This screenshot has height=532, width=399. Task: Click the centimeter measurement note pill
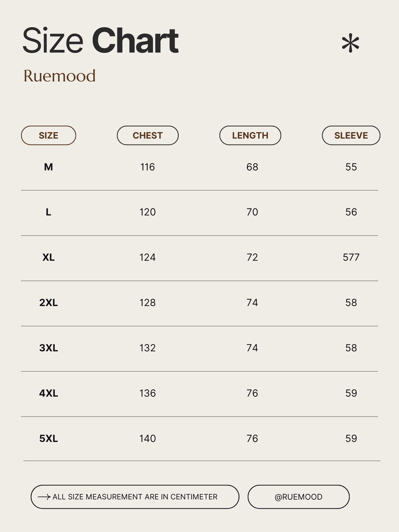click(x=135, y=497)
